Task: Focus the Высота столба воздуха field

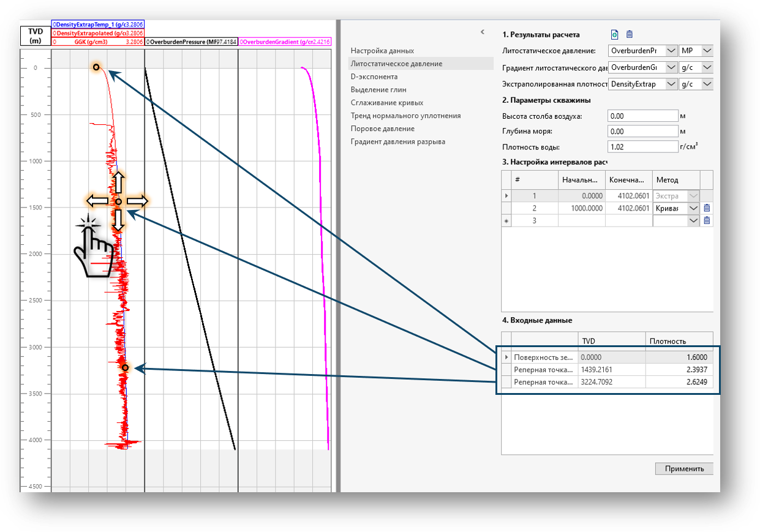Action: [642, 116]
